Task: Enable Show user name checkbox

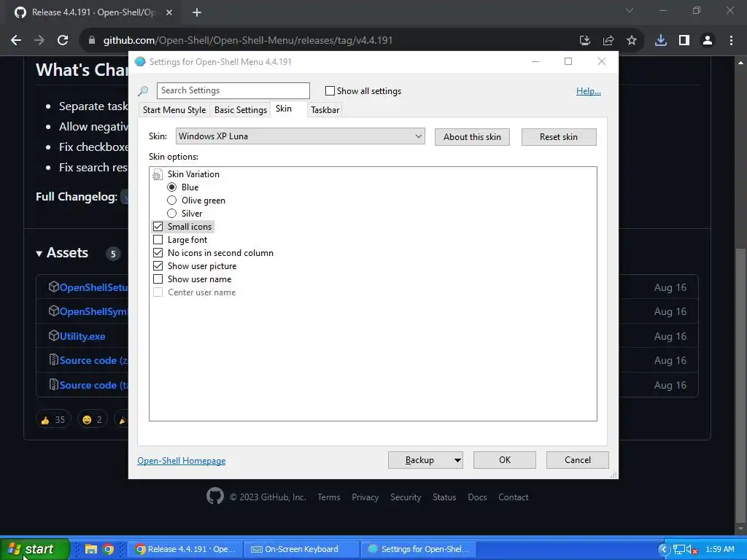Action: [x=158, y=279]
